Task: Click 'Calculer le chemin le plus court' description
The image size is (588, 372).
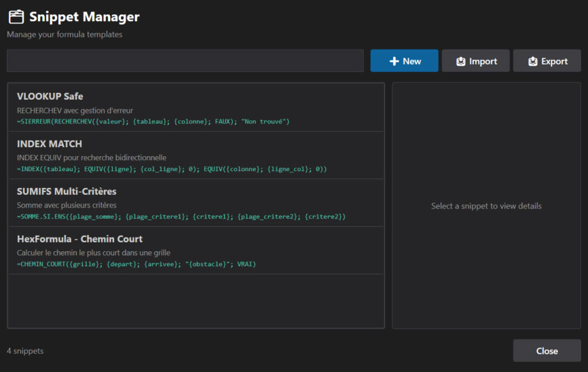Action: (94, 253)
